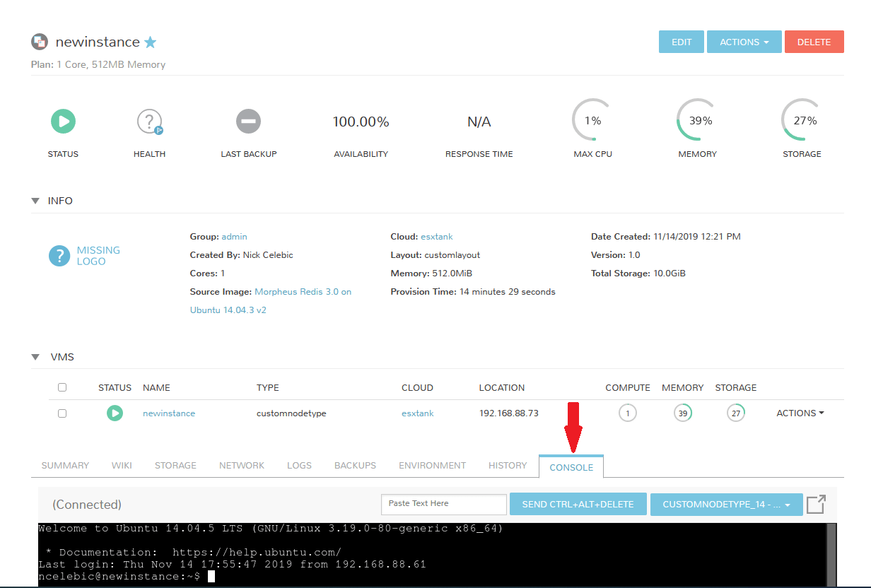Click the Health question mark icon
871x588 pixels.
point(149,122)
